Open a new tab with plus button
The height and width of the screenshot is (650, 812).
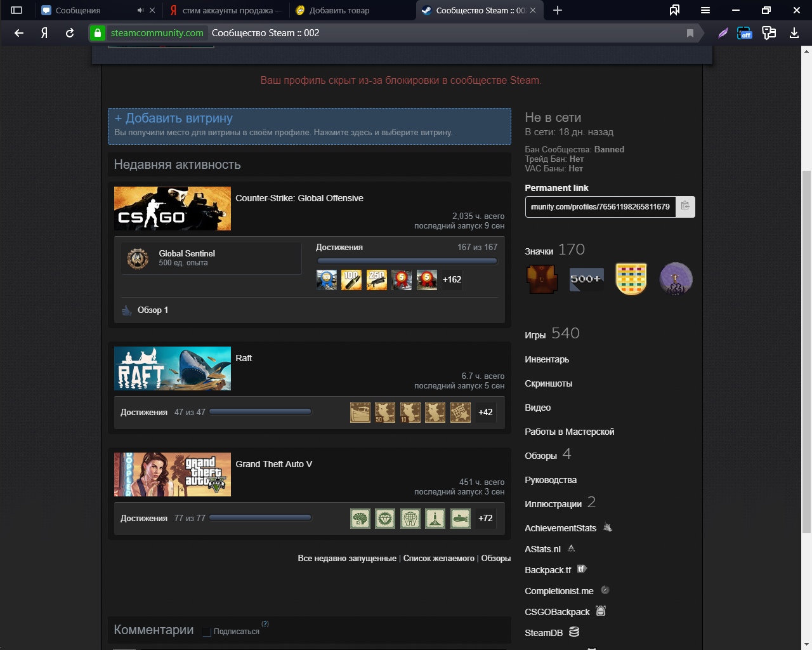click(558, 10)
